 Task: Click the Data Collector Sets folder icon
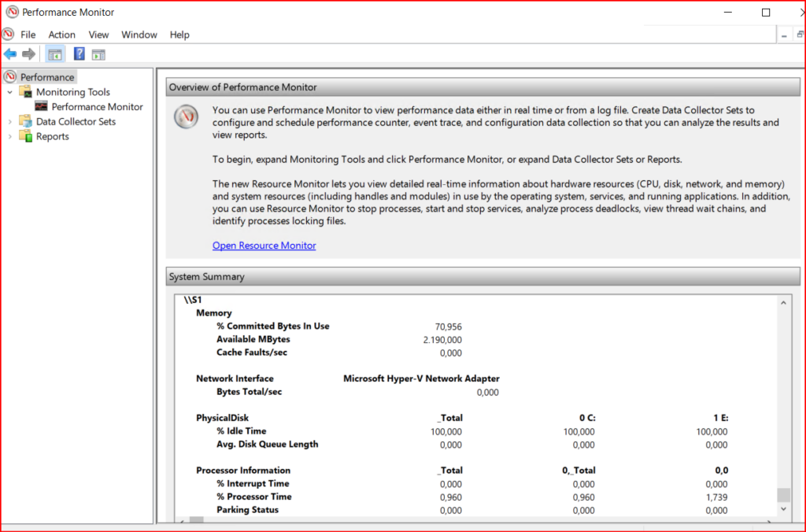(26, 122)
